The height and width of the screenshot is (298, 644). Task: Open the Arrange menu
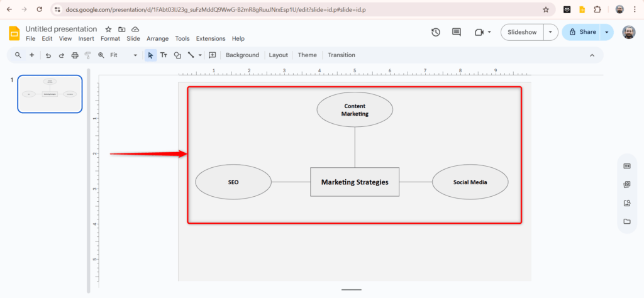coord(157,38)
